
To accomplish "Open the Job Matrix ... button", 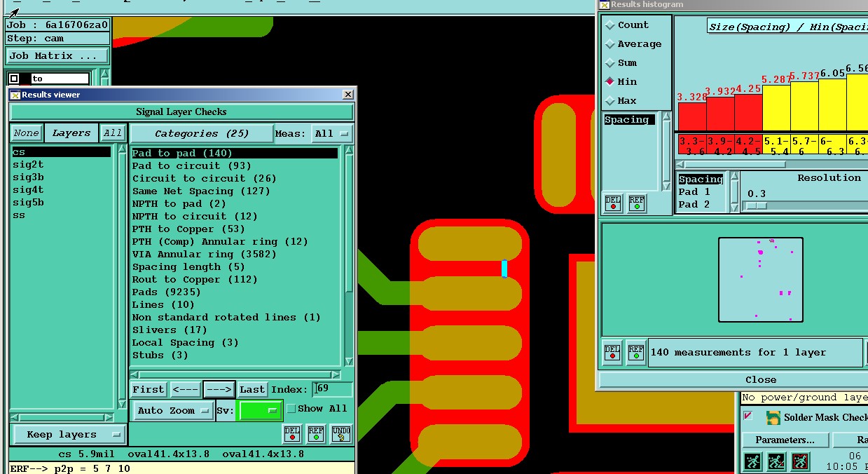I will click(57, 56).
